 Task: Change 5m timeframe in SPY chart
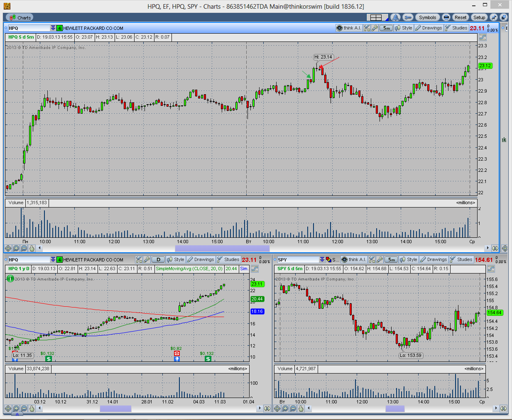click(391, 259)
